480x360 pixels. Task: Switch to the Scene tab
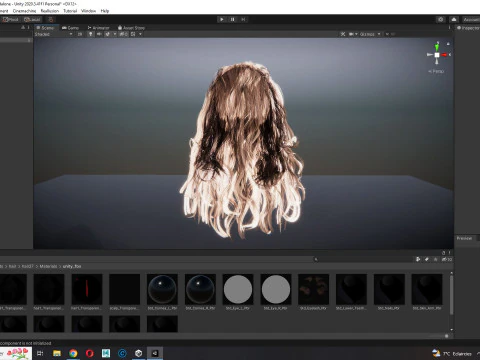pyautogui.click(x=45, y=28)
